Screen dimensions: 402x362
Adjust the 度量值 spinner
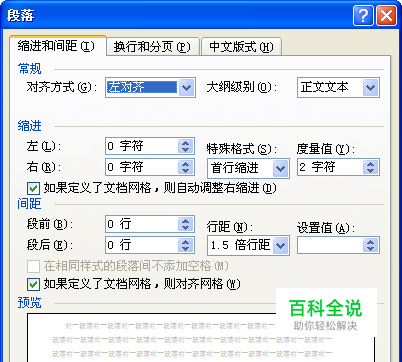371,167
